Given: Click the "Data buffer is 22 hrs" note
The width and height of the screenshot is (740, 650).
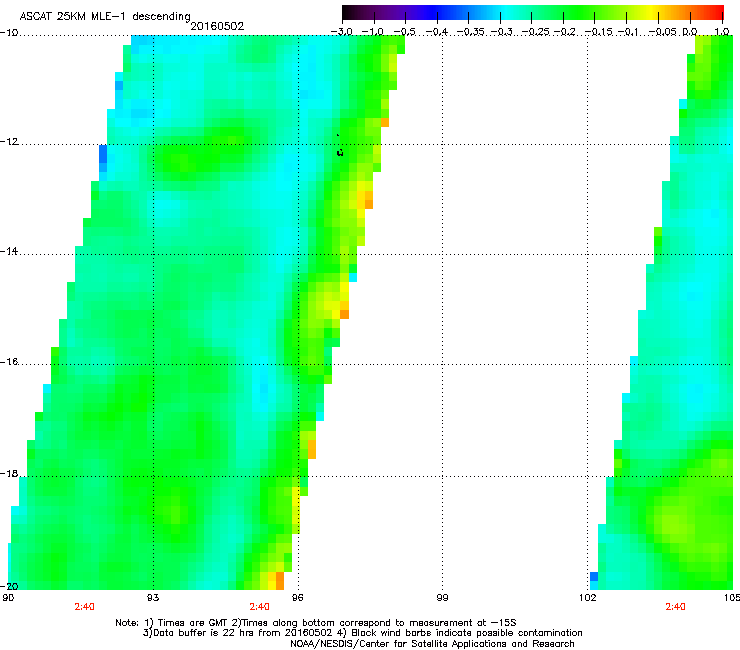Looking at the screenshot, I should tap(236, 633).
